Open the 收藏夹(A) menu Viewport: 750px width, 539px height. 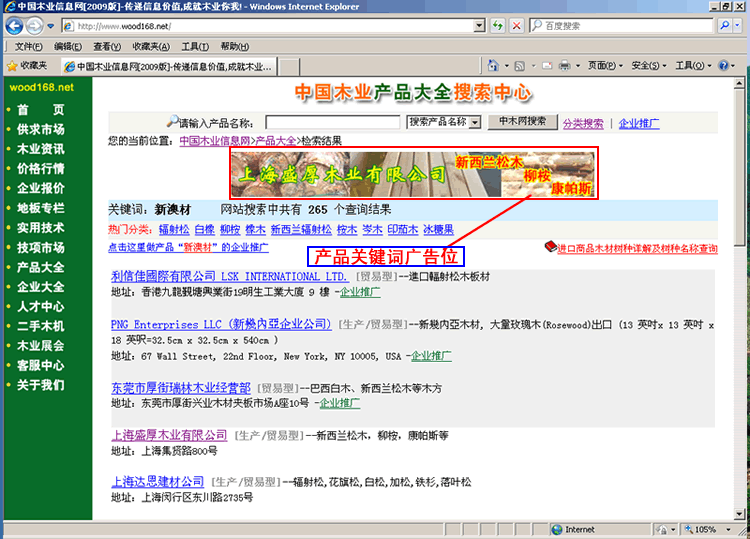(151, 46)
